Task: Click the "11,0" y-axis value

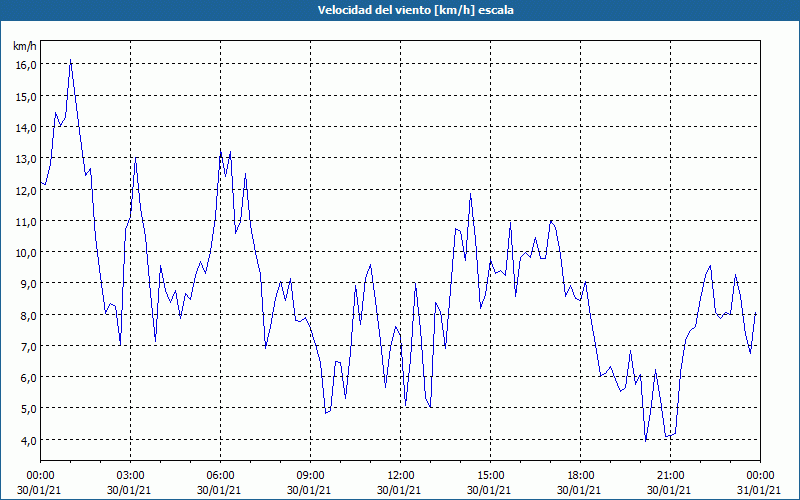Action: (x=26, y=221)
